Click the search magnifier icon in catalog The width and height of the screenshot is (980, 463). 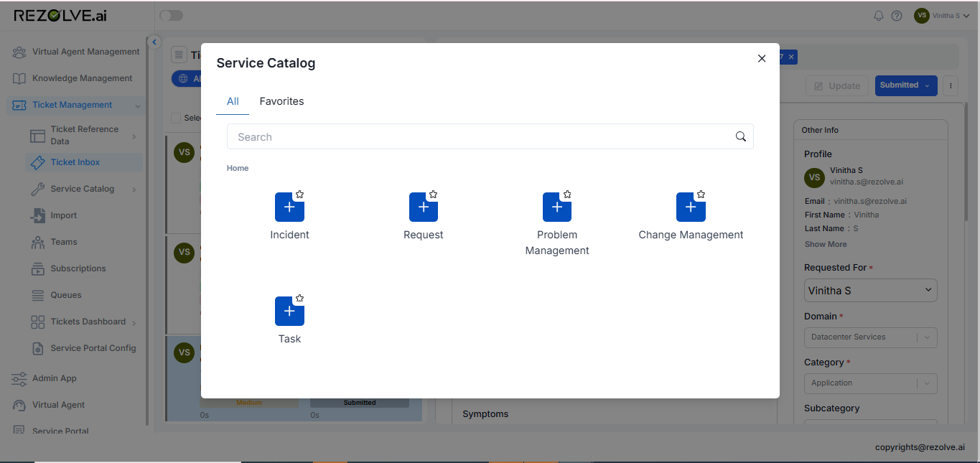741,136
